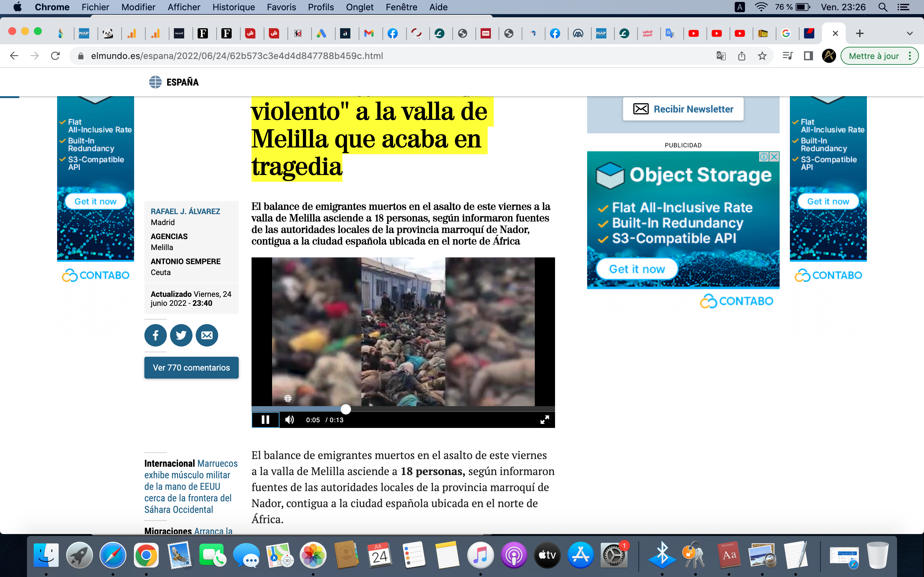Click Recibir Newsletter button

point(683,109)
